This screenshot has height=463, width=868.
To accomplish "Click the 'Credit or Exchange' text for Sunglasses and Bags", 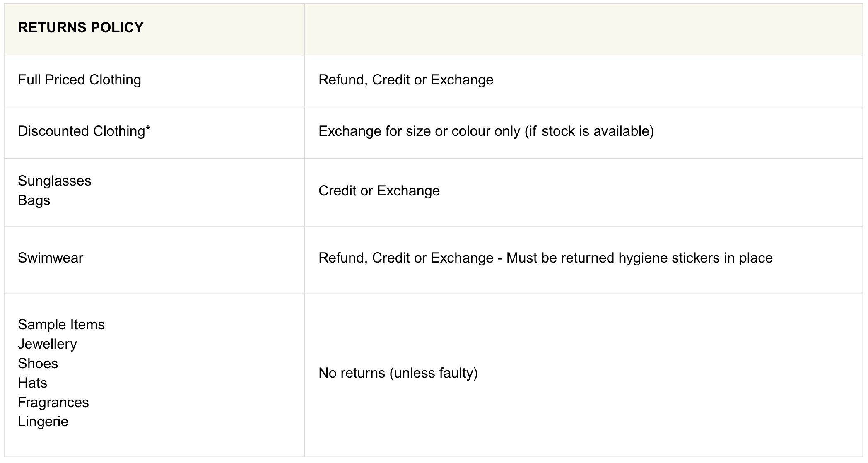I will tap(379, 191).
